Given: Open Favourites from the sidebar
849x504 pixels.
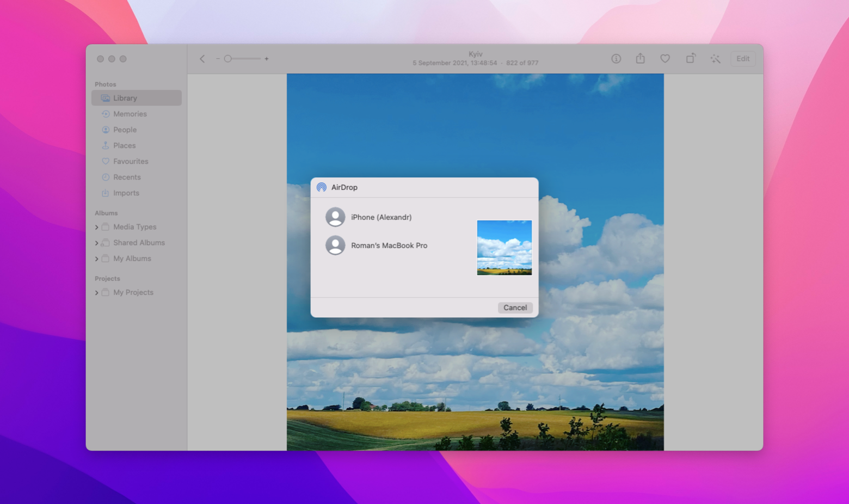Looking at the screenshot, I should (130, 161).
